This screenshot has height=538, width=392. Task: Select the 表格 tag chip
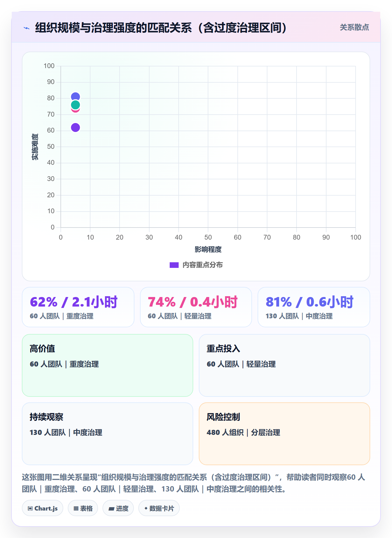pyautogui.click(x=83, y=508)
